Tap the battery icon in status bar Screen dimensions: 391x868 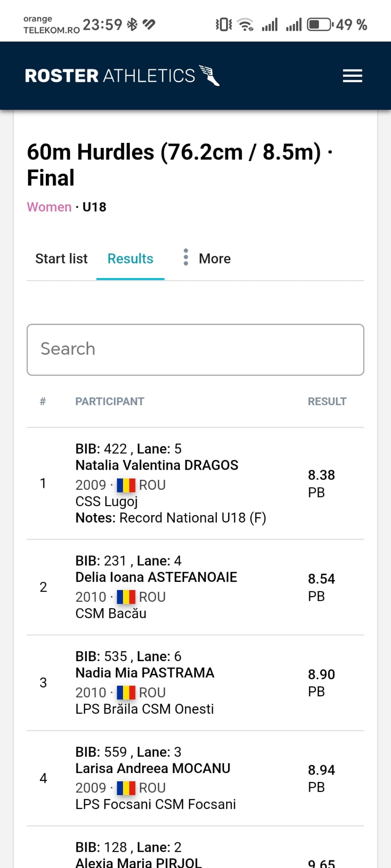click(320, 25)
